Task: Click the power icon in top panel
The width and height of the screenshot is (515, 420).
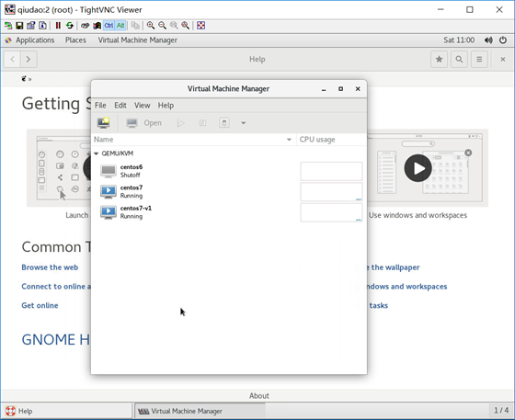Action: coord(503,40)
